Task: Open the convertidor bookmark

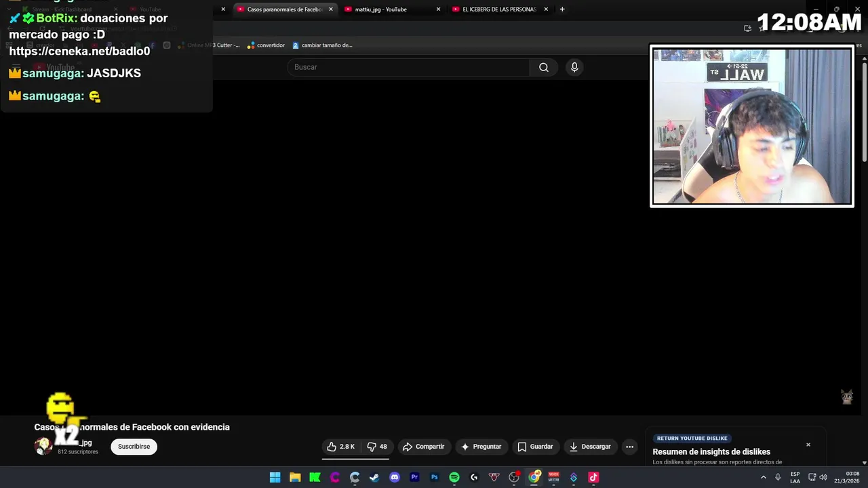Action: (266, 45)
